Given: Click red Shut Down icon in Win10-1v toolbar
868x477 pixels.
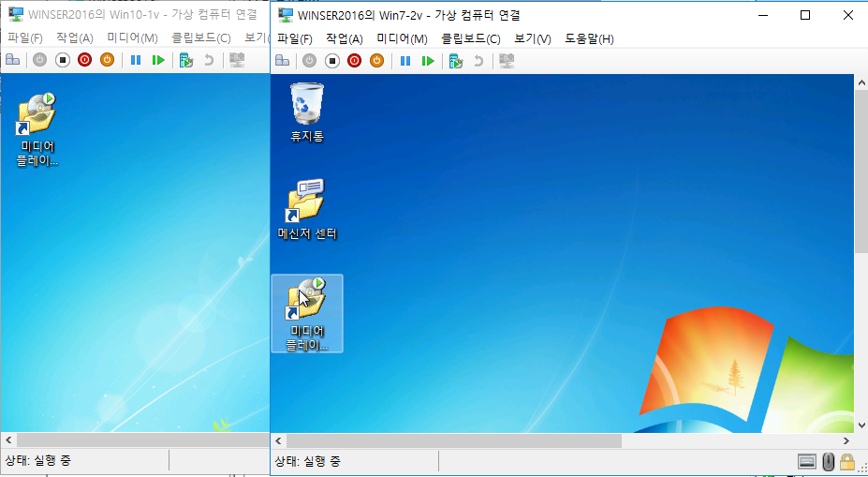Looking at the screenshot, I should [x=84, y=60].
